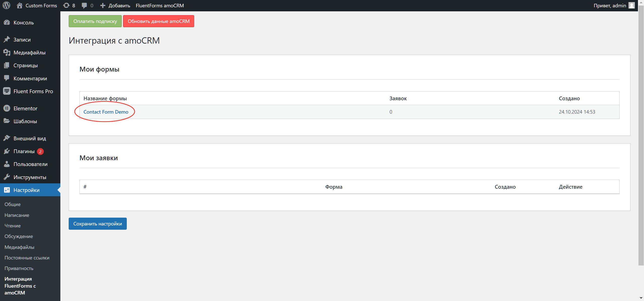
Task: Click the comments bubble icon in the toolbar
Action: [84, 5]
